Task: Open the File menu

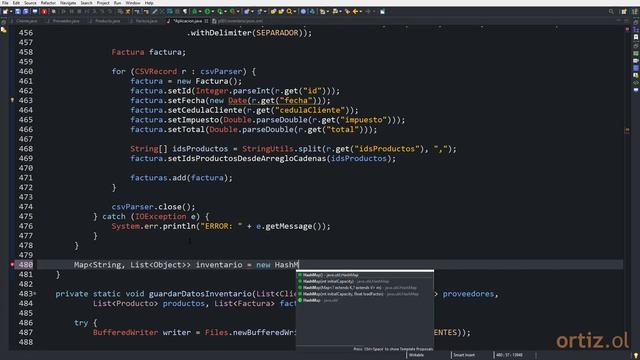Action: (x=5, y=3)
